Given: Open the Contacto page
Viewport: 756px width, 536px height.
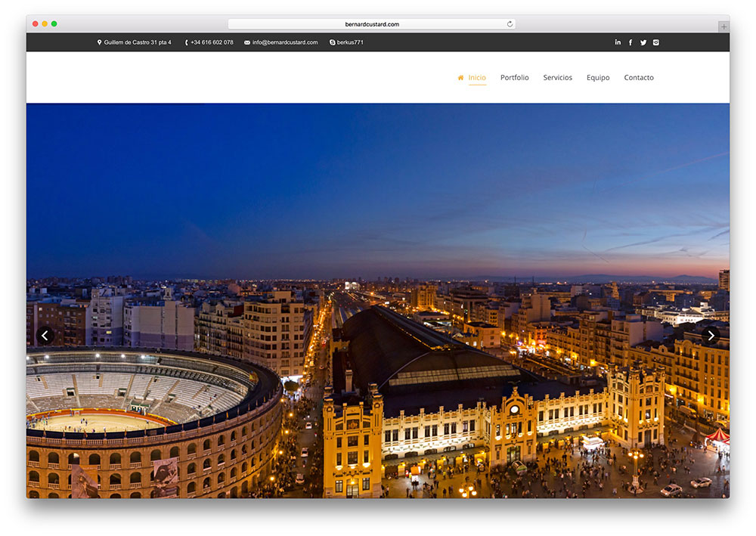Looking at the screenshot, I should pos(639,77).
